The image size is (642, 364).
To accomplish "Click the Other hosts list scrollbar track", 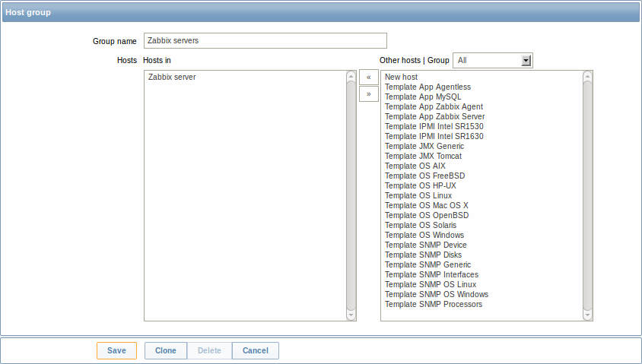I will pos(587,195).
